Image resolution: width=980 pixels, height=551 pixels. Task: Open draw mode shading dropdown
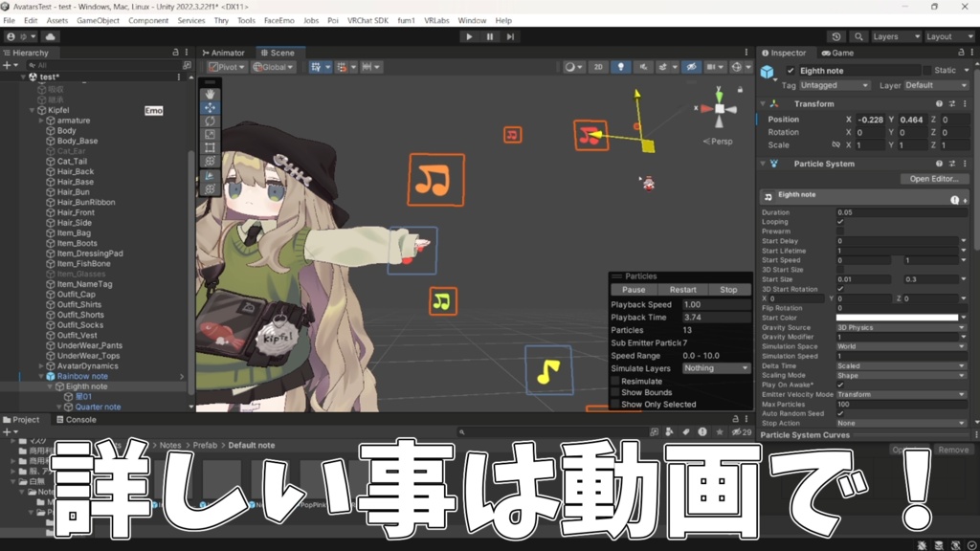(573, 67)
